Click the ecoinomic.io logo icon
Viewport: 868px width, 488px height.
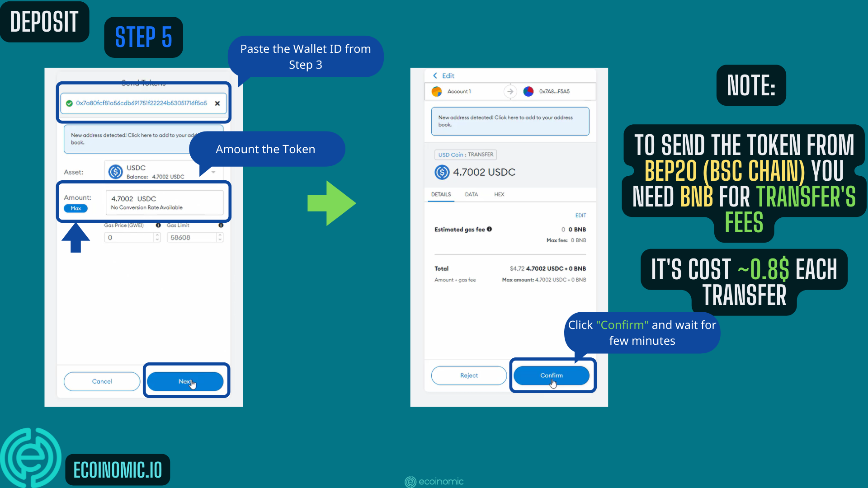tap(32, 459)
